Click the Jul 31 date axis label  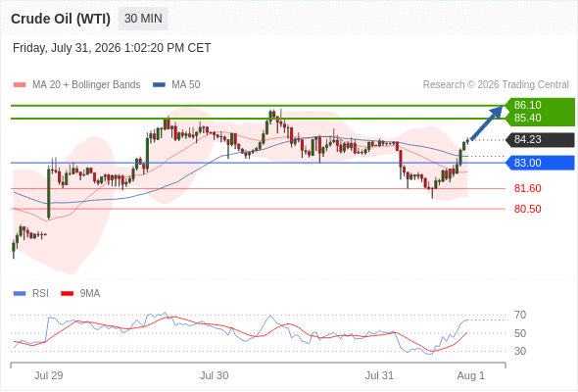[x=379, y=375]
